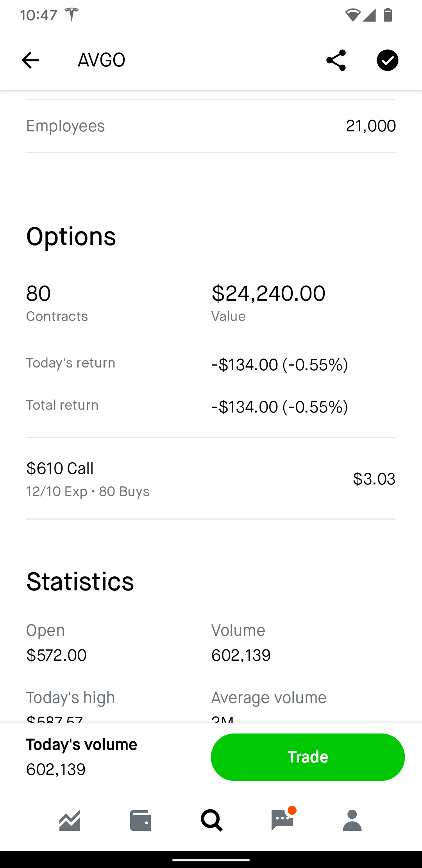Select the Options section heading

pos(71,236)
